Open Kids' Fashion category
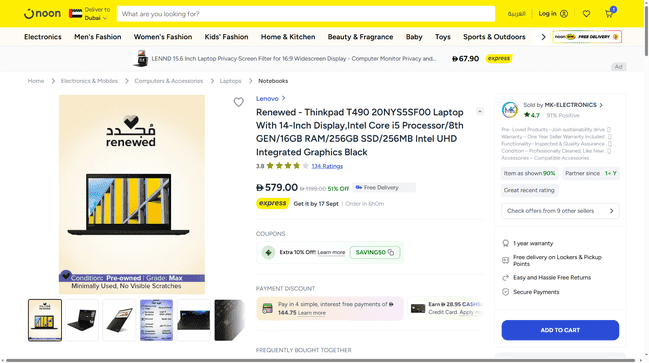 click(x=226, y=37)
